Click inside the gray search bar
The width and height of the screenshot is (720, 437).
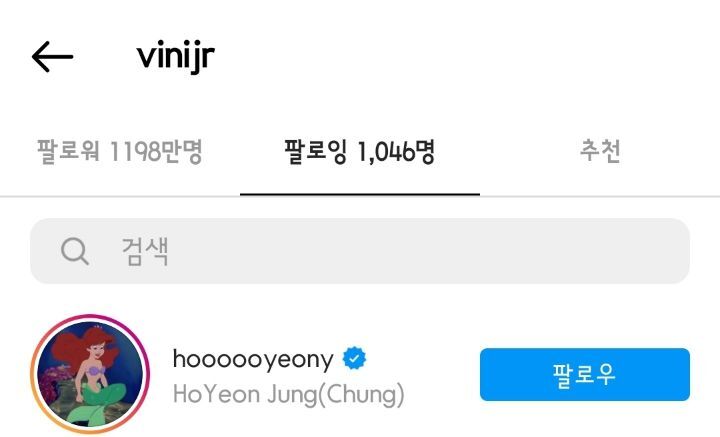[360, 251]
